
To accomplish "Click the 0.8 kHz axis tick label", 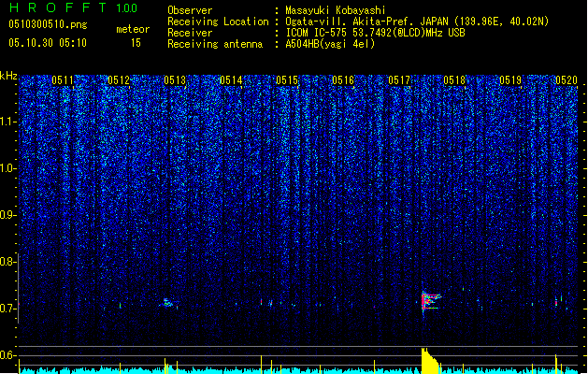I will (x=7, y=262).
